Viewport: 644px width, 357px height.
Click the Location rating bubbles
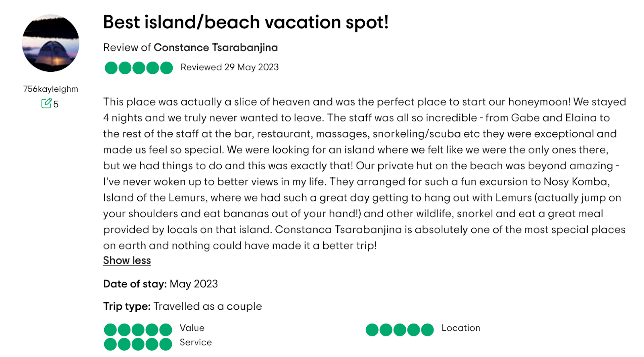coord(400,330)
